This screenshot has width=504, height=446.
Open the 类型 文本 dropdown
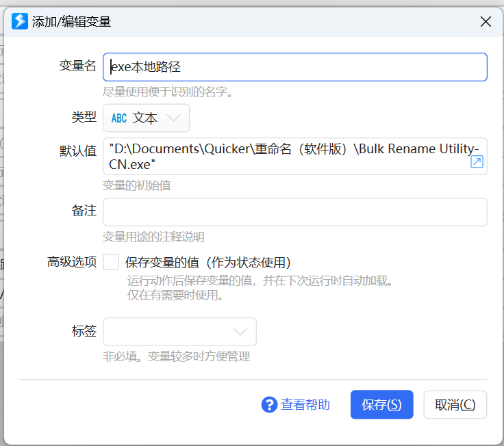click(x=147, y=118)
